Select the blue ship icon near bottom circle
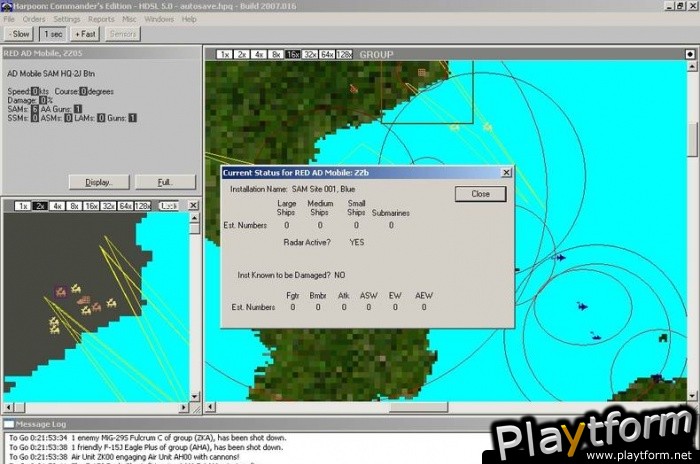Viewport: 700px width, 464px height. [x=596, y=336]
